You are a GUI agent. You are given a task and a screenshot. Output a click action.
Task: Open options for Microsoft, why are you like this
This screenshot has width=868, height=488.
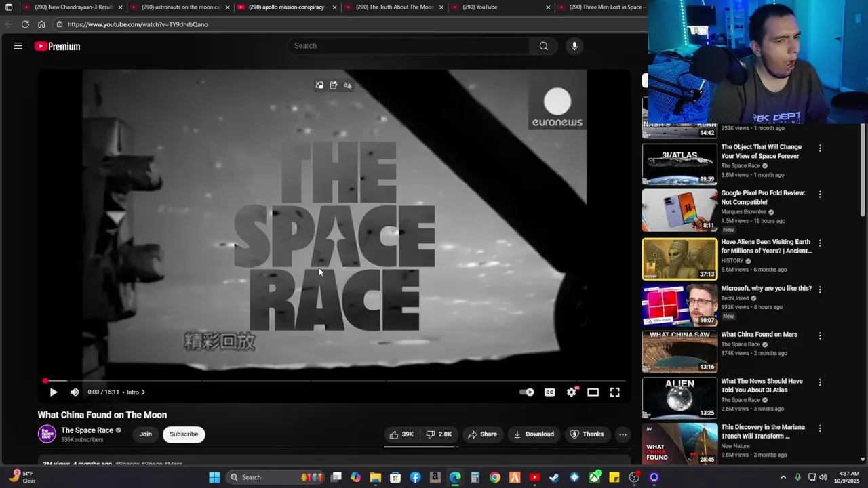tap(820, 289)
